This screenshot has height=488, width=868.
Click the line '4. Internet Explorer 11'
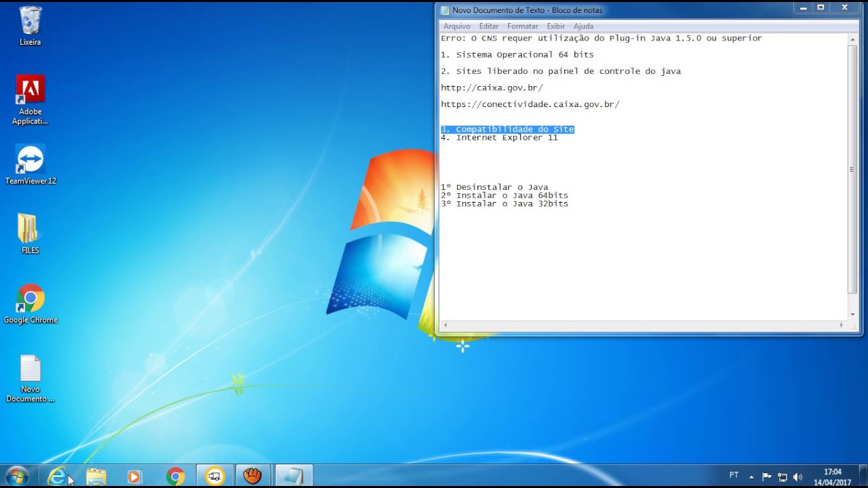pyautogui.click(x=499, y=138)
